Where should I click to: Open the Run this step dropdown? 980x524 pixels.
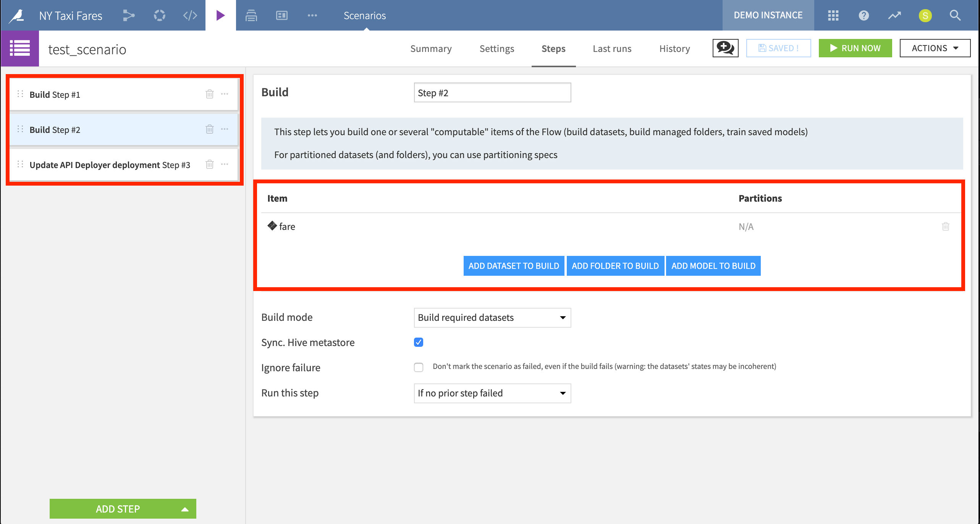click(x=492, y=393)
